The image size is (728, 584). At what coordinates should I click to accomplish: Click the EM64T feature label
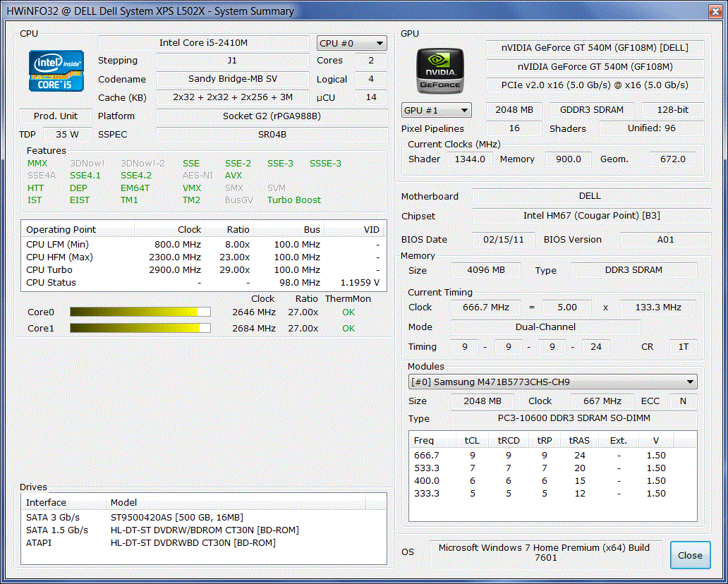[135, 188]
